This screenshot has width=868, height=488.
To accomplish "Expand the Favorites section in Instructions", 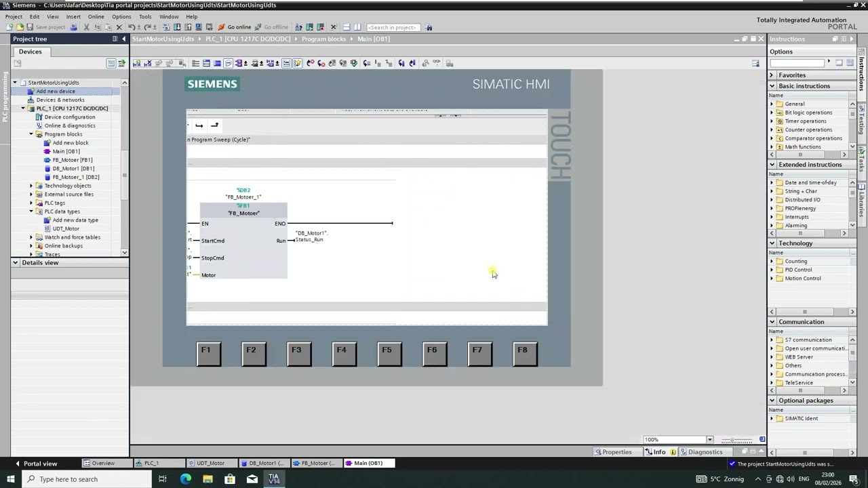I will 771,75.
